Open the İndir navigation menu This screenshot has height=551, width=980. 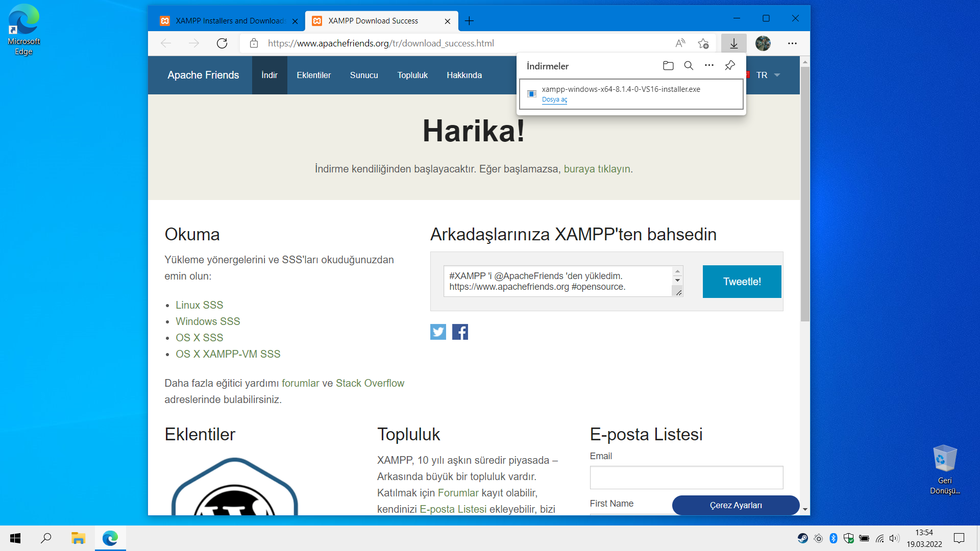click(x=269, y=75)
